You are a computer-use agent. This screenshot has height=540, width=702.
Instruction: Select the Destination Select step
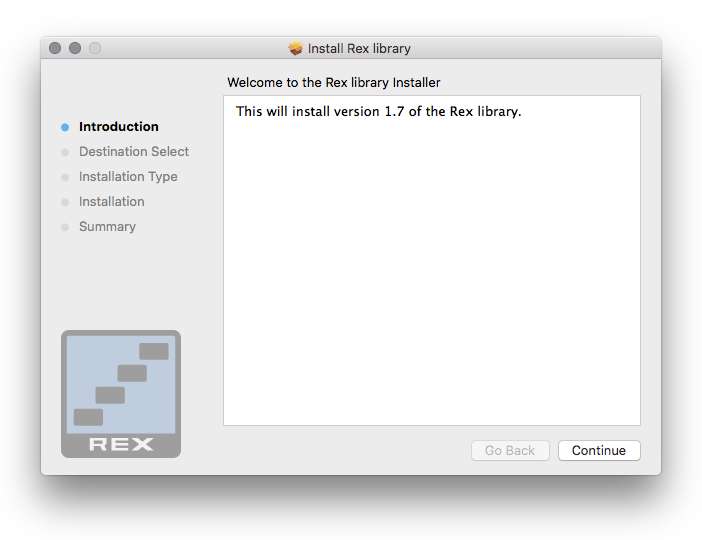[x=134, y=152]
